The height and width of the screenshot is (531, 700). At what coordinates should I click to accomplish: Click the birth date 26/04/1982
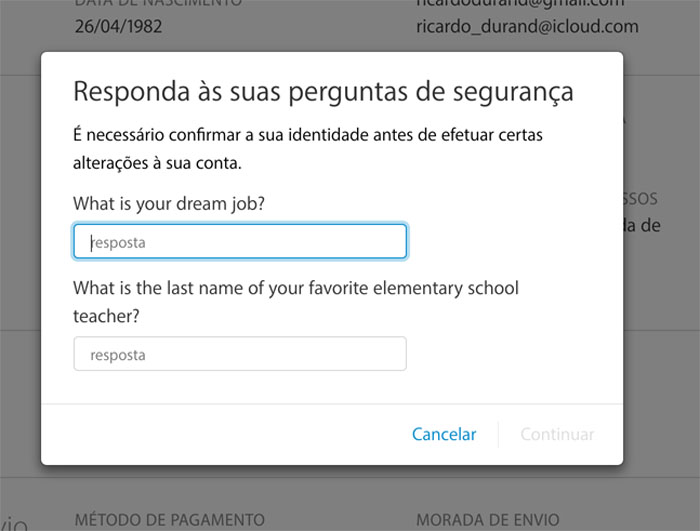(x=118, y=26)
